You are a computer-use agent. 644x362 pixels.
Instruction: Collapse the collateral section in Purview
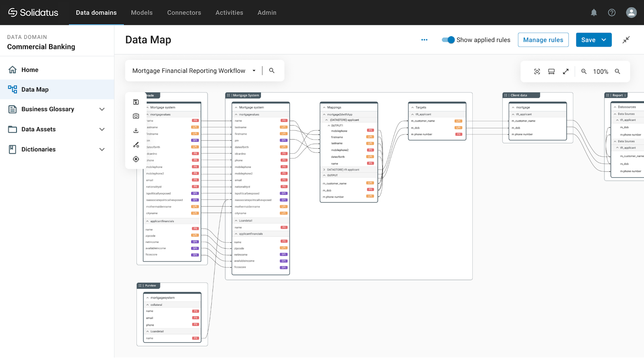pos(148,305)
